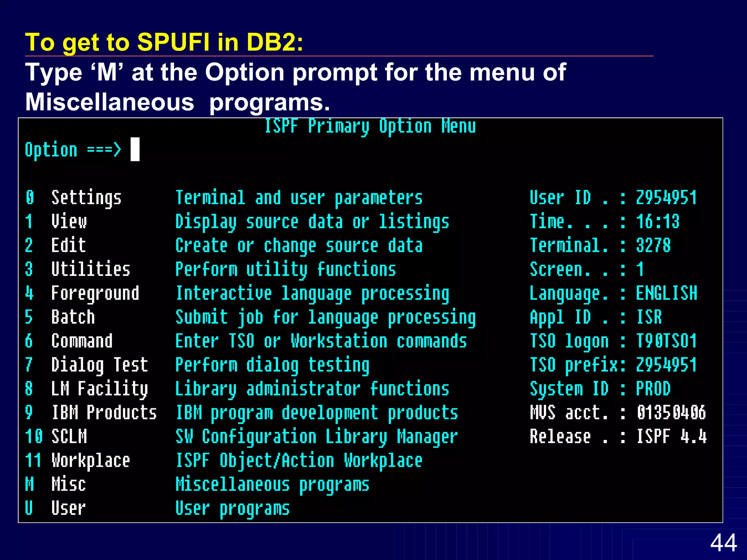Click the 'Terminal and user parameters' description
The image size is (747, 560).
pyautogui.click(x=299, y=198)
